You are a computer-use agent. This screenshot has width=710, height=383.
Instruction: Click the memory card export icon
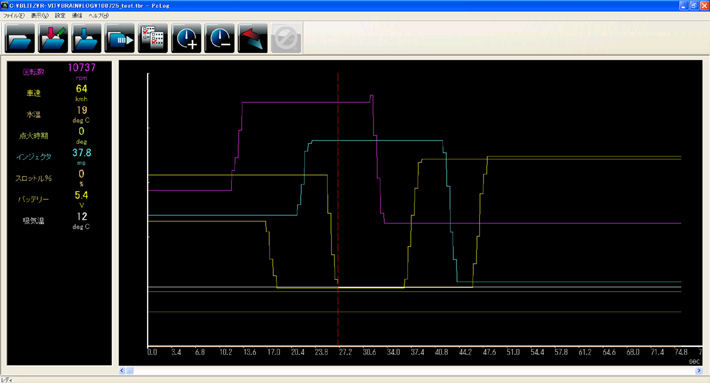click(x=120, y=38)
